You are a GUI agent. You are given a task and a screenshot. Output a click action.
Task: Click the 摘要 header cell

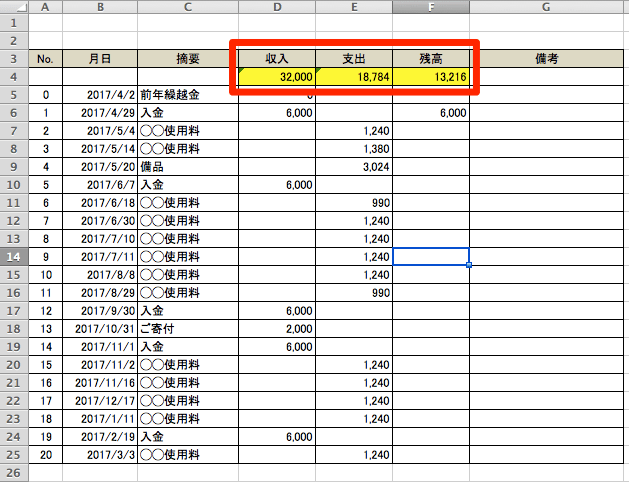[x=188, y=59]
